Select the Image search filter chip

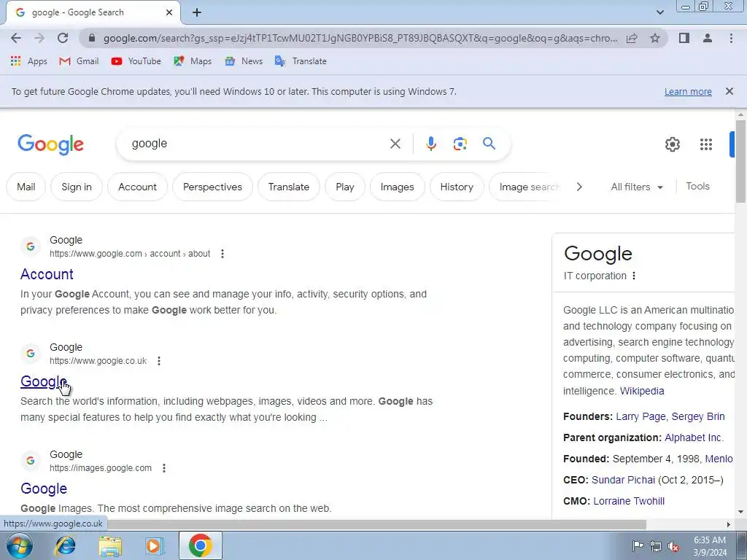click(527, 187)
